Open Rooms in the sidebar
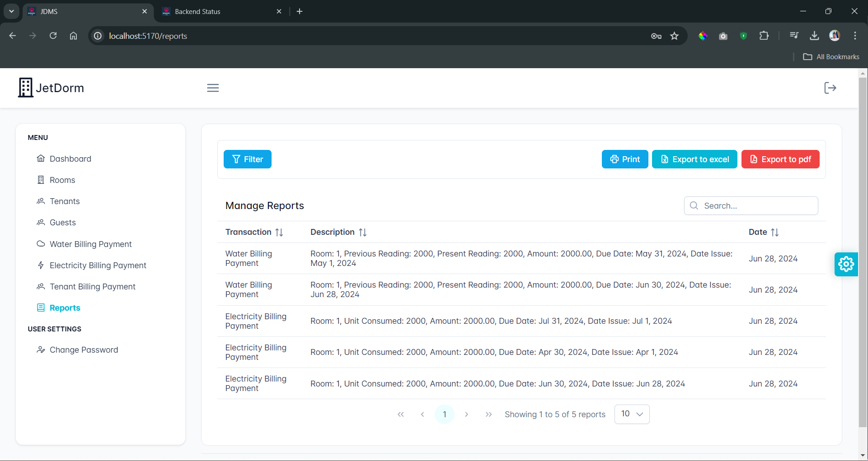868x461 pixels. [x=62, y=180]
